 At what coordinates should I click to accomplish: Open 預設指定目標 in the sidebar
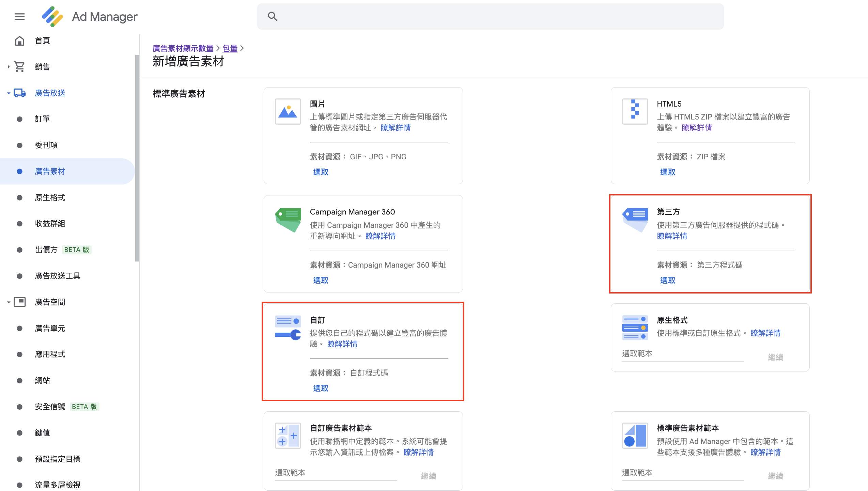tap(67, 459)
